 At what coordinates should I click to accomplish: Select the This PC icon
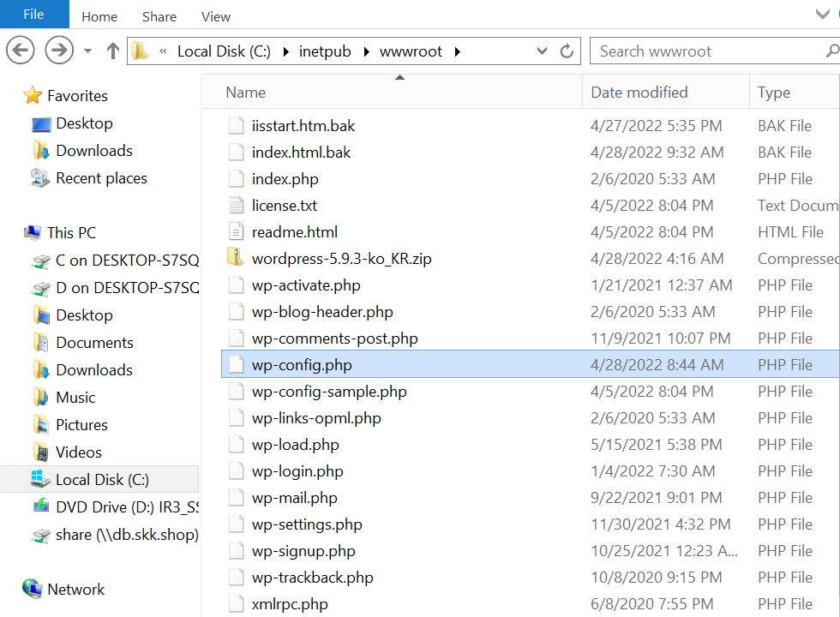(x=33, y=232)
